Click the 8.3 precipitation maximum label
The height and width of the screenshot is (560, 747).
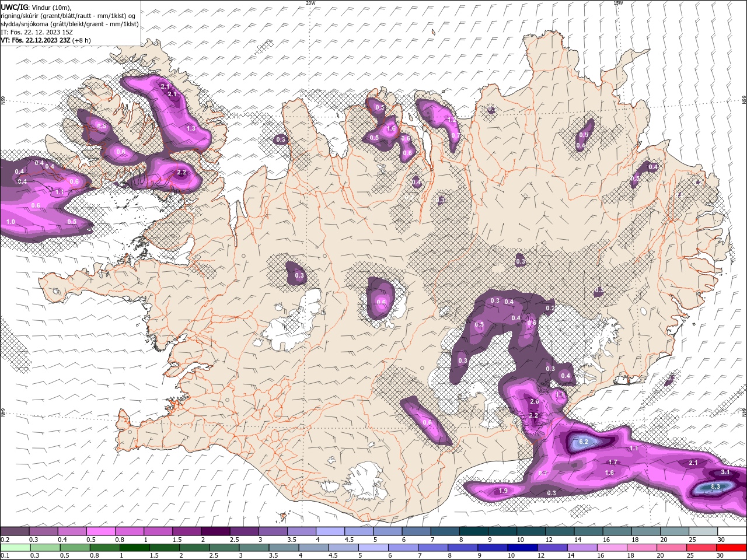click(x=715, y=487)
